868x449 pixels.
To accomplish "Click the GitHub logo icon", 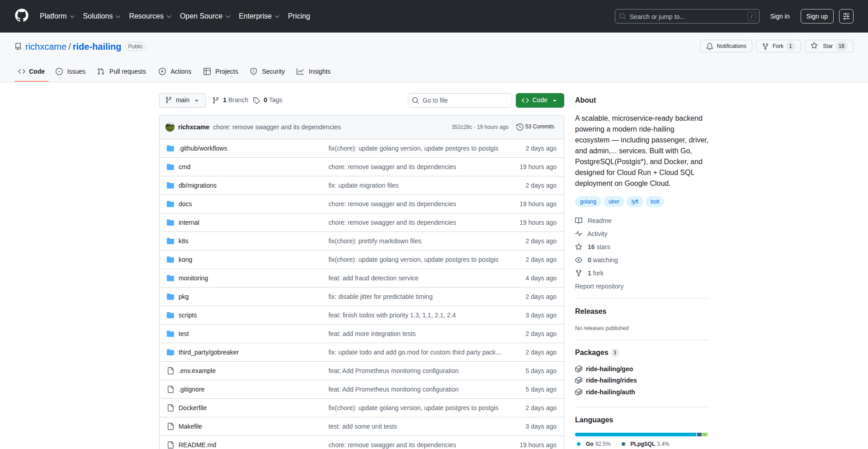I will pyautogui.click(x=22, y=16).
